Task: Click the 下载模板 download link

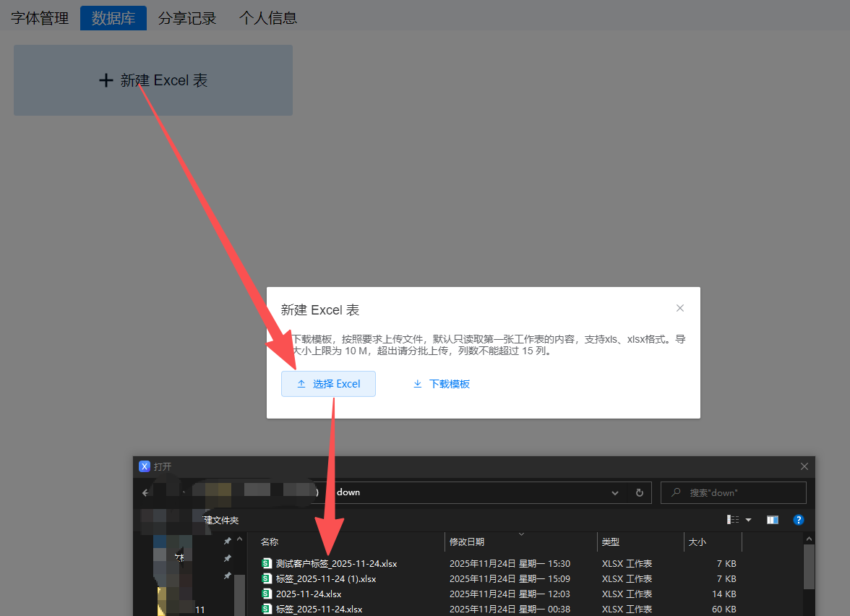Action: 441,384
